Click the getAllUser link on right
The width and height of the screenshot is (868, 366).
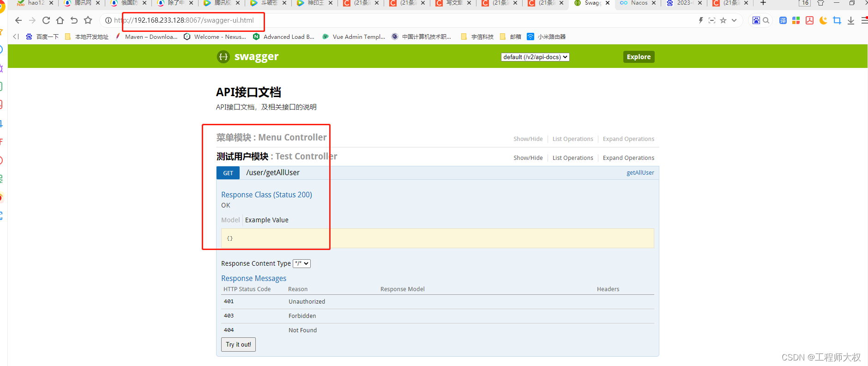(x=640, y=172)
